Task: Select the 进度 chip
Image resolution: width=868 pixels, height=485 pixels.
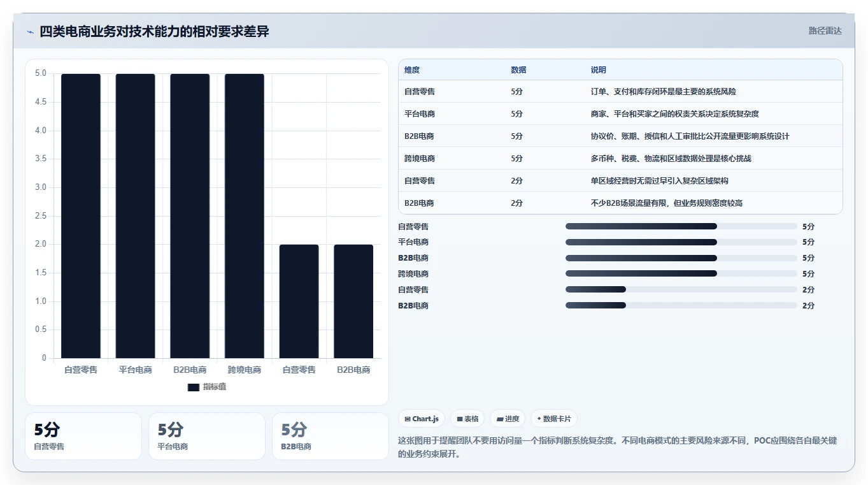Action: (508, 419)
